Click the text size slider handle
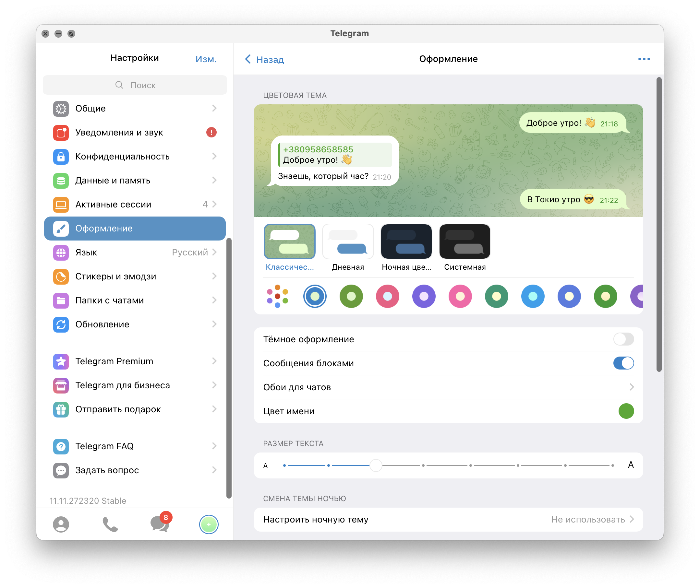This screenshot has height=588, width=700. [x=376, y=465]
